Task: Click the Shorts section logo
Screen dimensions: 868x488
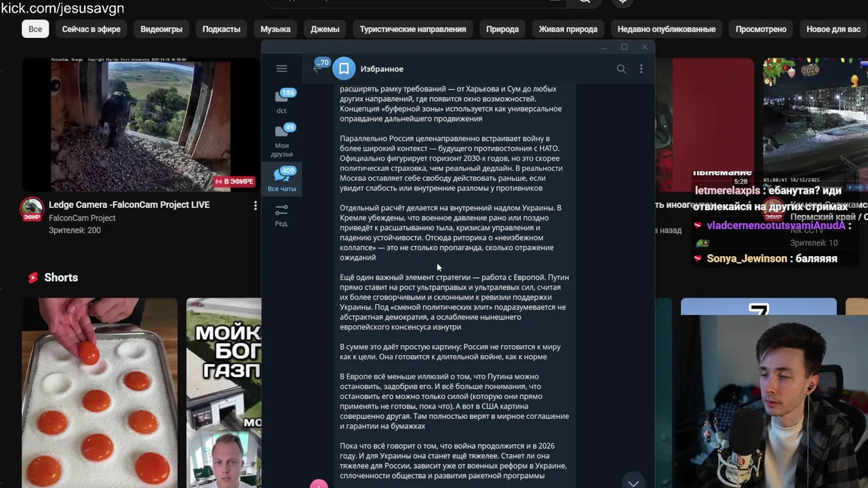Action: [x=33, y=277]
